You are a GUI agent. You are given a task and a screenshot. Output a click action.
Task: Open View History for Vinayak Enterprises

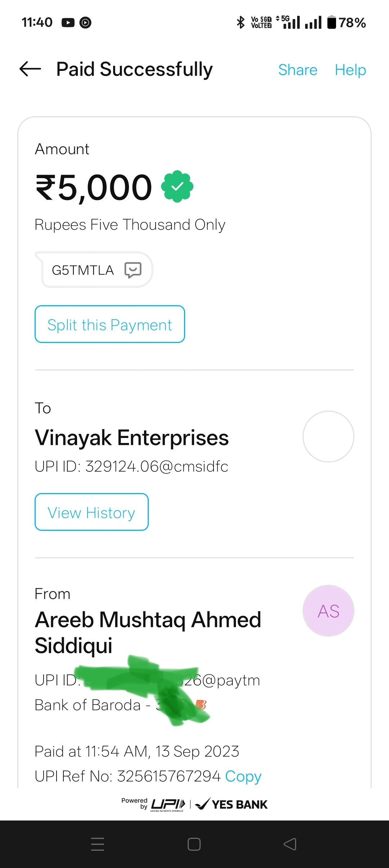[91, 512]
